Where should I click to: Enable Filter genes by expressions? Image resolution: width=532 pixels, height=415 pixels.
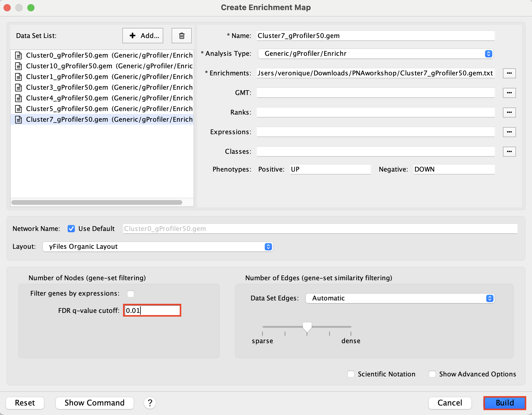131,294
